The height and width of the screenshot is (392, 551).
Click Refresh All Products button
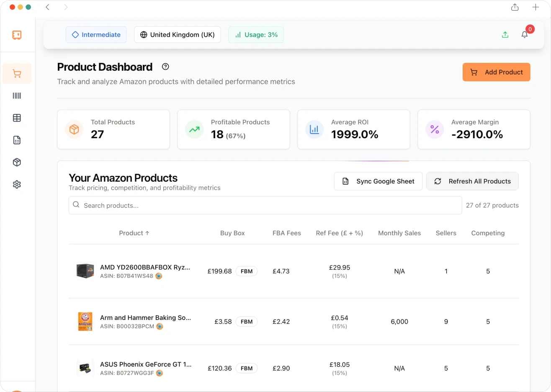click(472, 181)
